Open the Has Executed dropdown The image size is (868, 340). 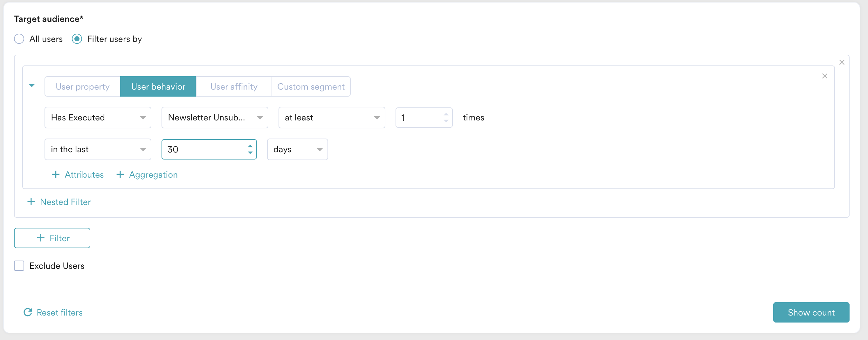click(x=98, y=118)
